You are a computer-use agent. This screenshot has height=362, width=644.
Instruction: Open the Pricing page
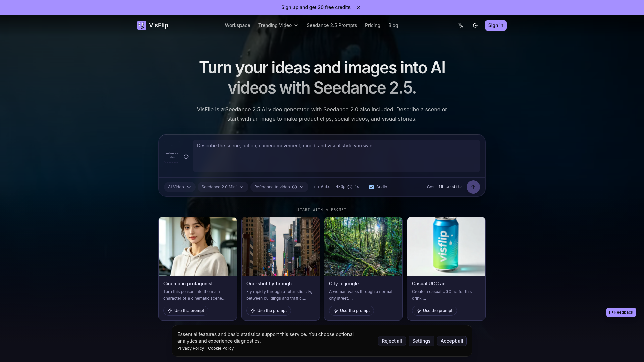pyautogui.click(x=373, y=25)
